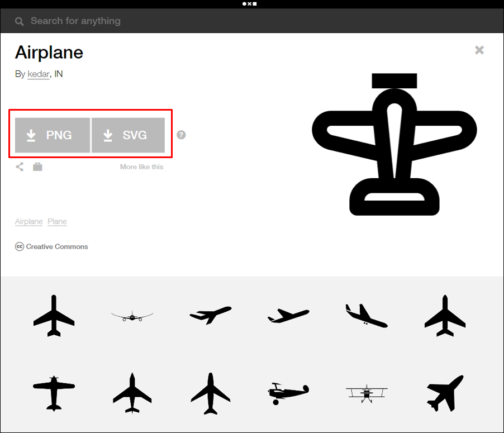Screen dimensions: 504x433
Task: Close the Airplane detail panel
Action: click(479, 50)
